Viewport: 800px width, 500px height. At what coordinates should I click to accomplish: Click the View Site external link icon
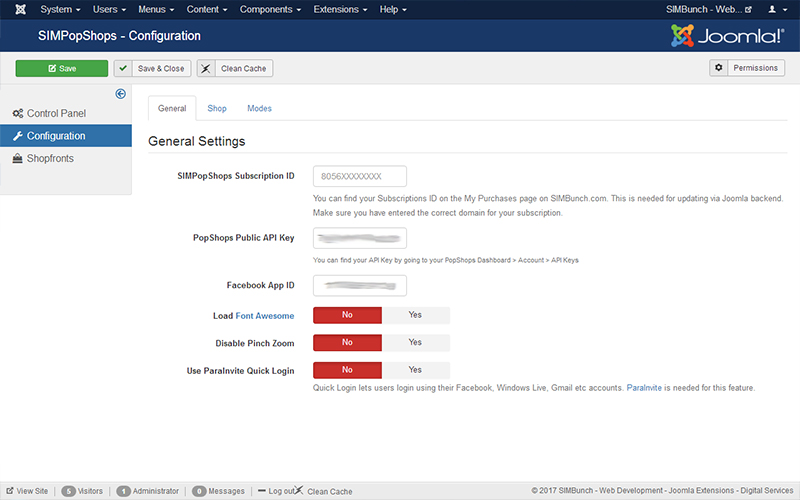point(10,491)
